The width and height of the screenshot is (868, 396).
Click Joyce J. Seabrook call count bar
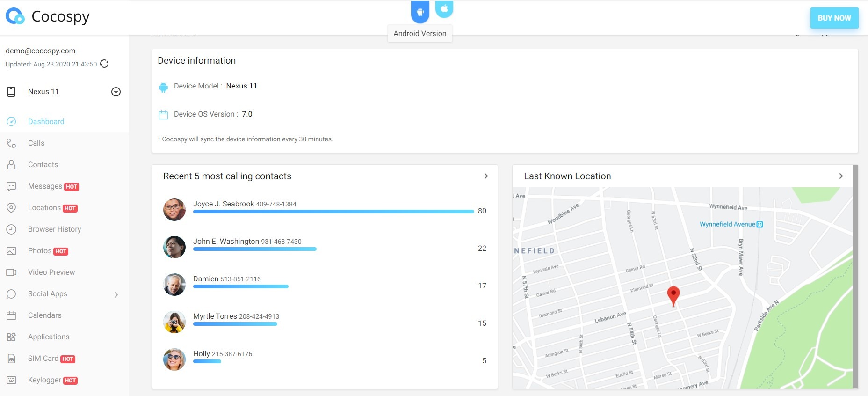334,212
